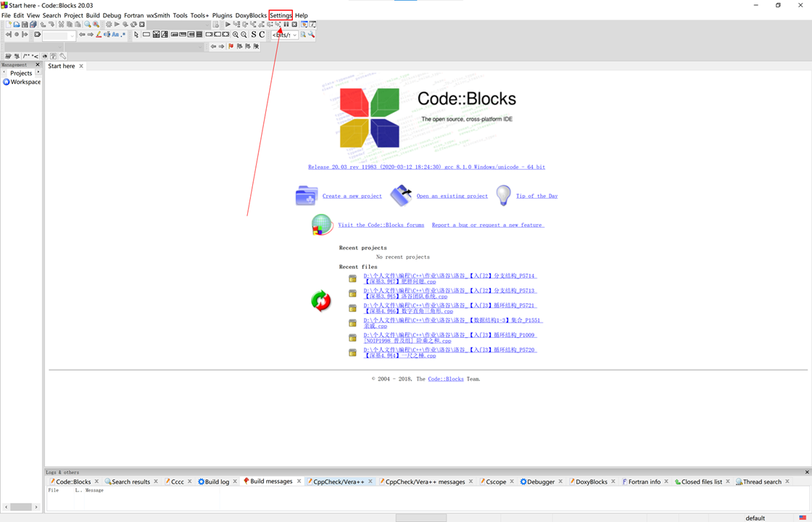Image resolution: width=812 pixels, height=522 pixels.
Task: Toggle regex '.*' search option
Action: coord(123,35)
